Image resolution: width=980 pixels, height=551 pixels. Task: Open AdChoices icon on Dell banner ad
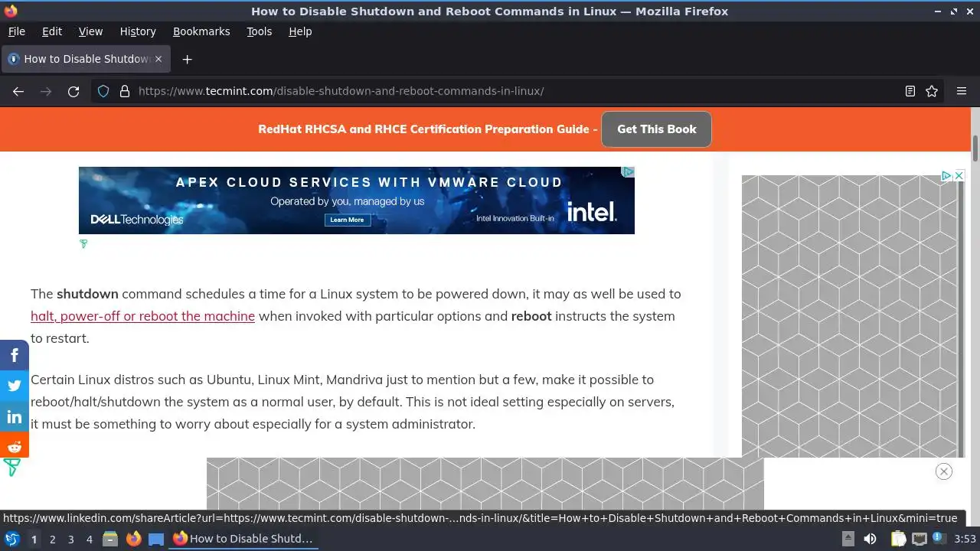coord(627,172)
